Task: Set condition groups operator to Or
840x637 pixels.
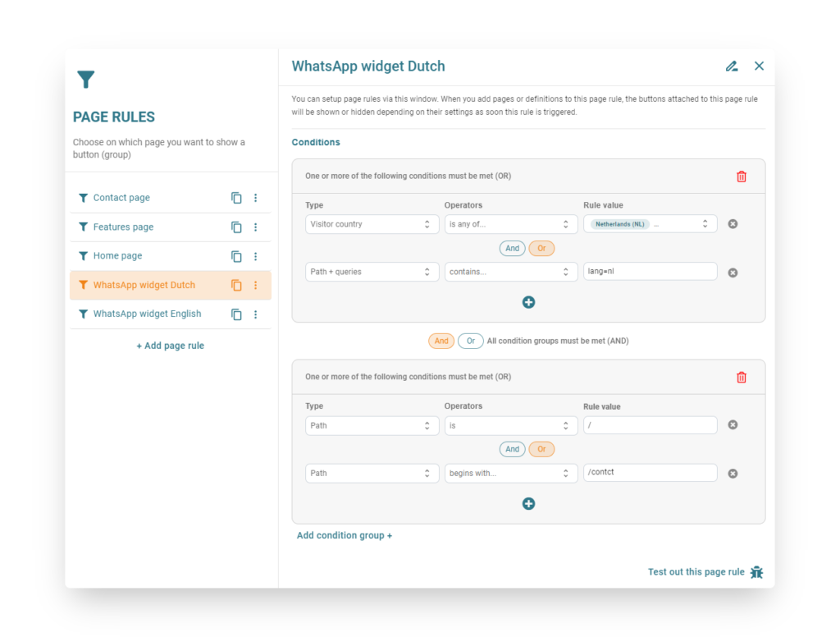Action: click(x=470, y=341)
